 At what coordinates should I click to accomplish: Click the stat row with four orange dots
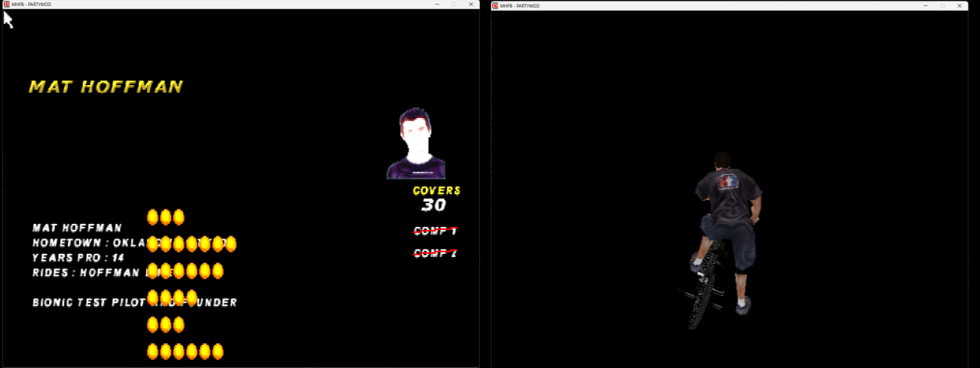pos(172,297)
